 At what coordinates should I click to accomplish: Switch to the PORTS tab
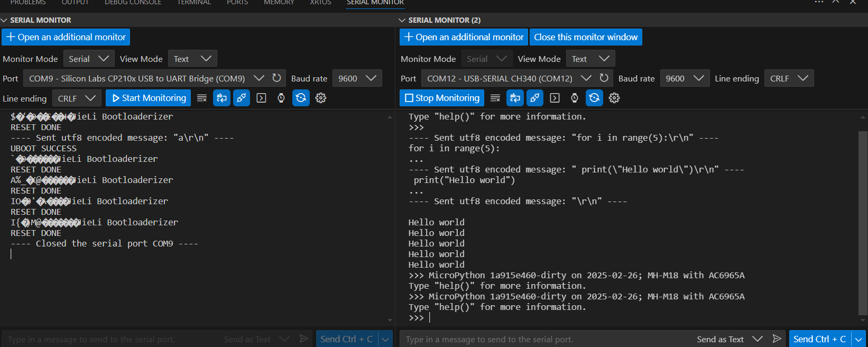coord(237,3)
